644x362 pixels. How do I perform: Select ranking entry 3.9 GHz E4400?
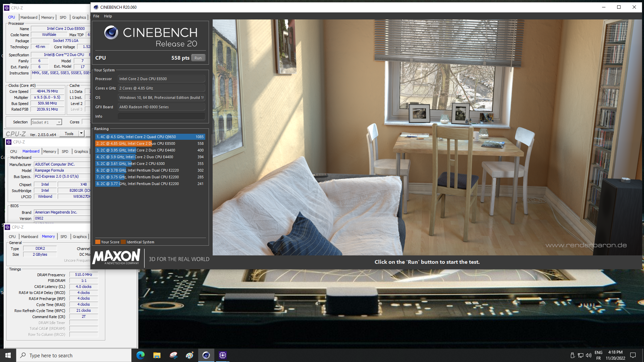(150, 157)
